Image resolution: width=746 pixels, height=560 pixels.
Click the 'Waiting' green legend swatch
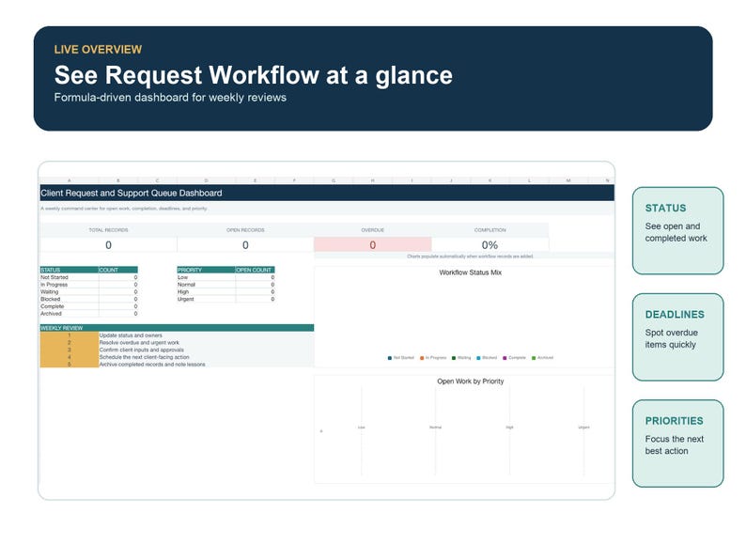click(x=454, y=358)
